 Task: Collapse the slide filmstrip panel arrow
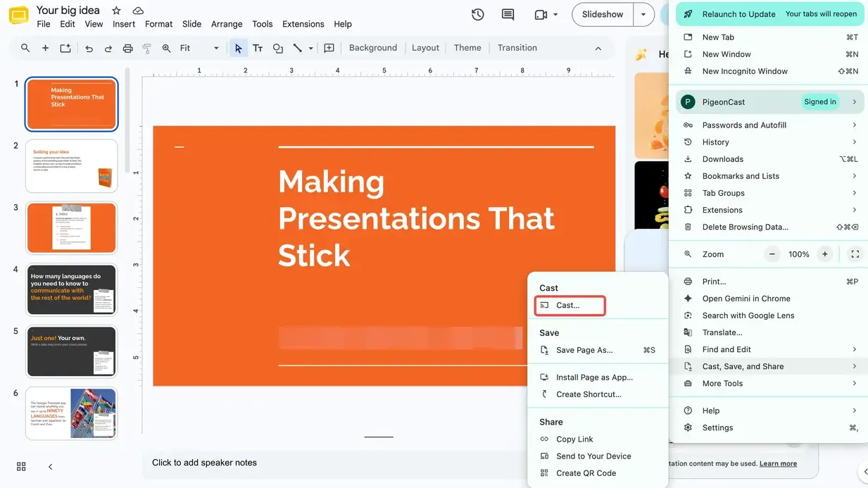tap(50, 466)
